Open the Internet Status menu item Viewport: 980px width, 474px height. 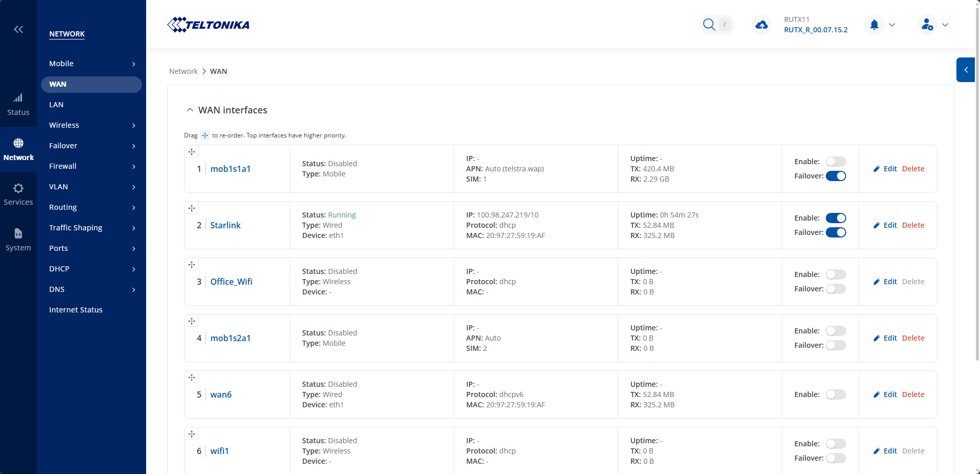click(76, 310)
